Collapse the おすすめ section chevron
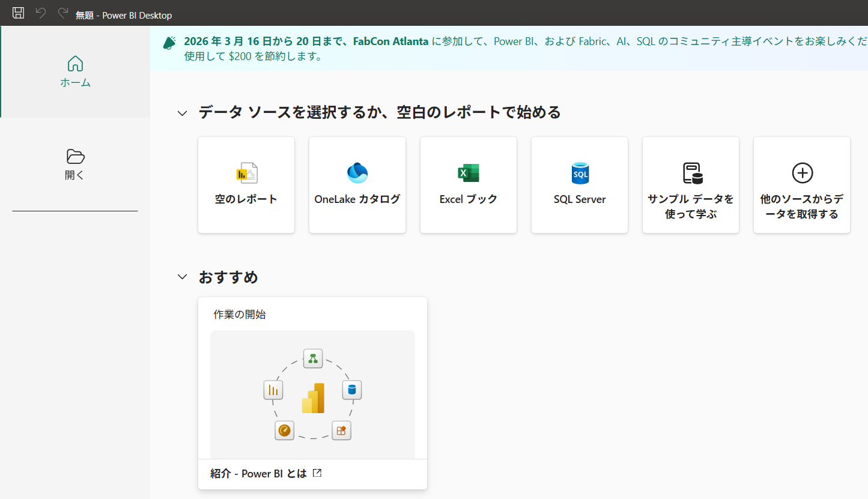 coord(182,277)
